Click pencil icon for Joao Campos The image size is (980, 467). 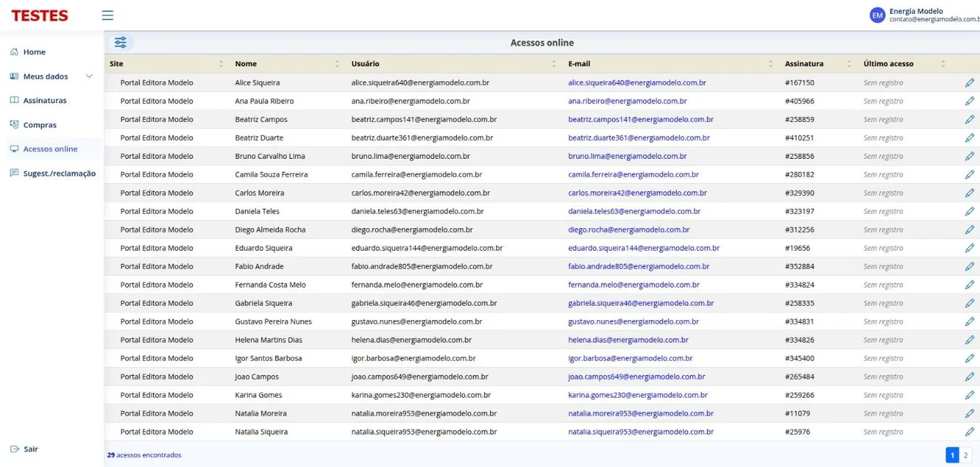coord(969,377)
